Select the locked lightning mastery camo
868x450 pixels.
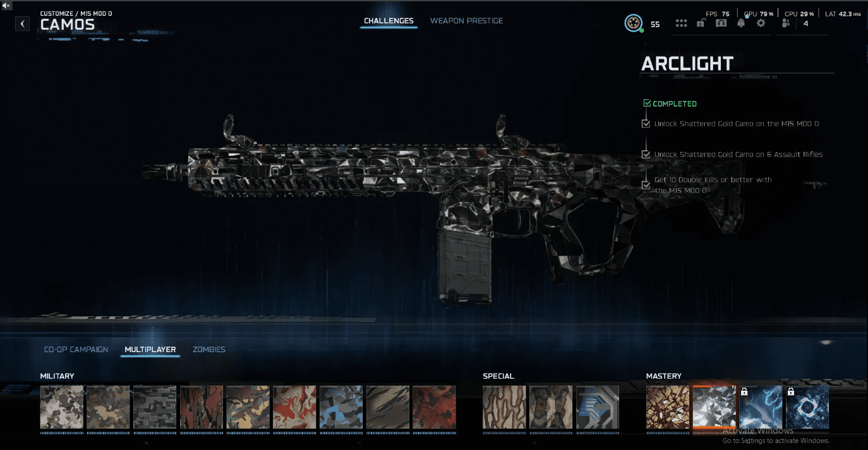761,408
